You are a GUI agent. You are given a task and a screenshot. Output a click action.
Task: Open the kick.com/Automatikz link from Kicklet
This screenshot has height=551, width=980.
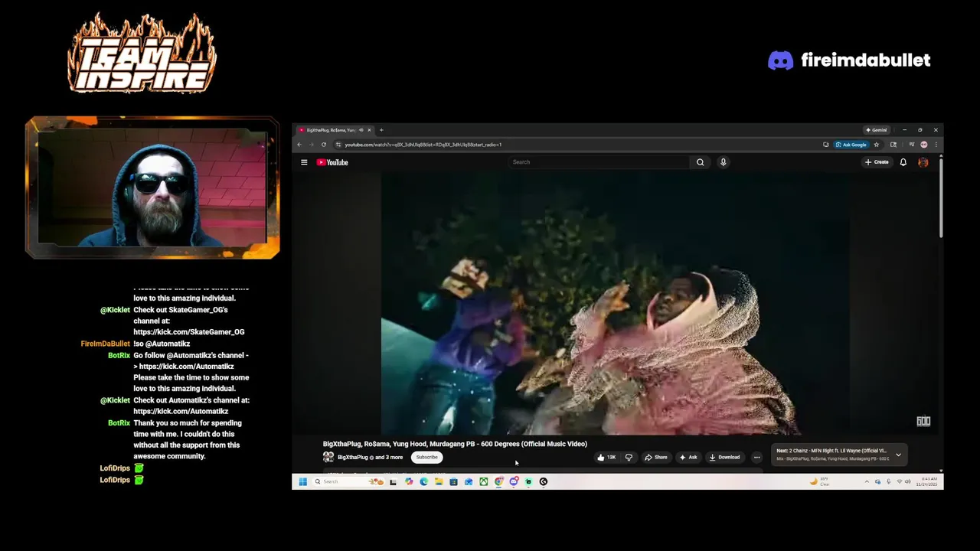(x=181, y=412)
